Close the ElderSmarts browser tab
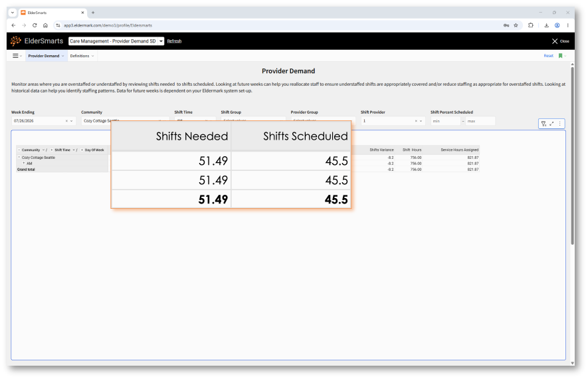 pyautogui.click(x=82, y=13)
